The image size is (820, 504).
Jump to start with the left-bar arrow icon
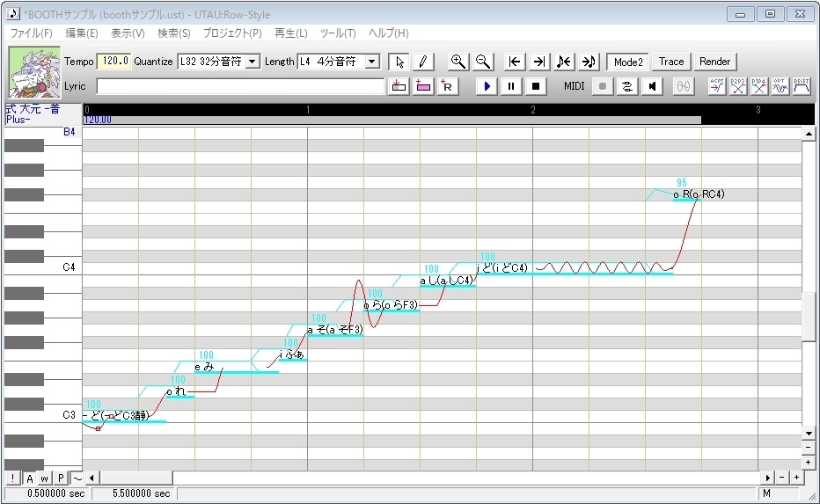pyautogui.click(x=515, y=62)
